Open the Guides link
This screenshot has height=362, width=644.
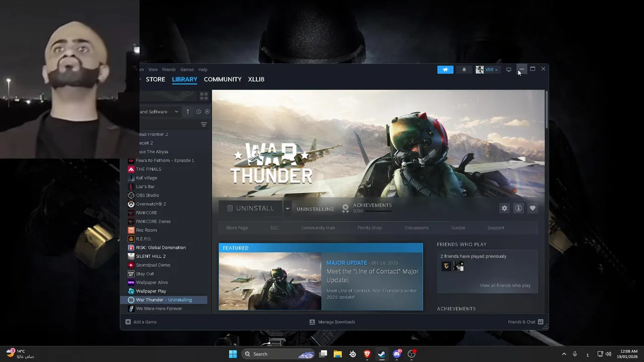pyautogui.click(x=458, y=228)
